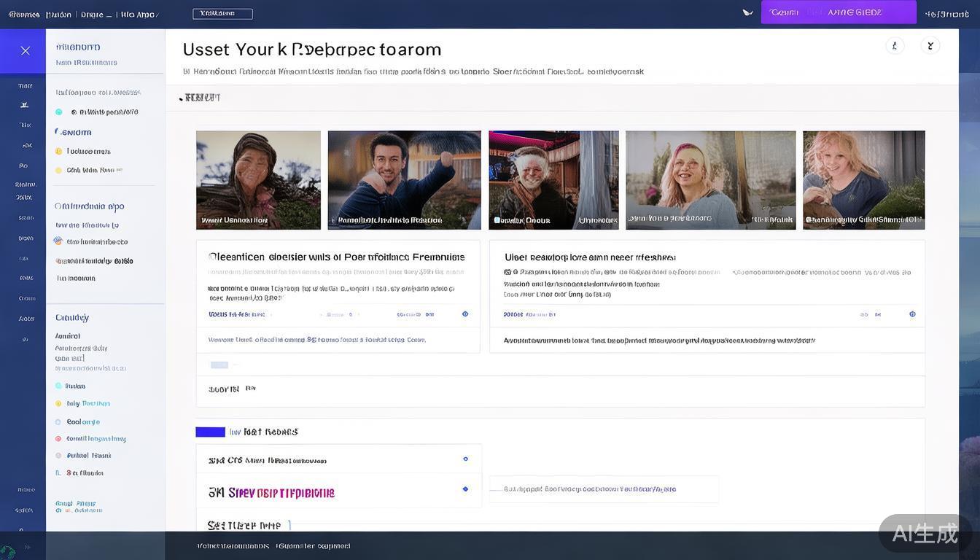Open the first menu item in the top bar
This screenshot has height=560, width=980.
point(24,15)
